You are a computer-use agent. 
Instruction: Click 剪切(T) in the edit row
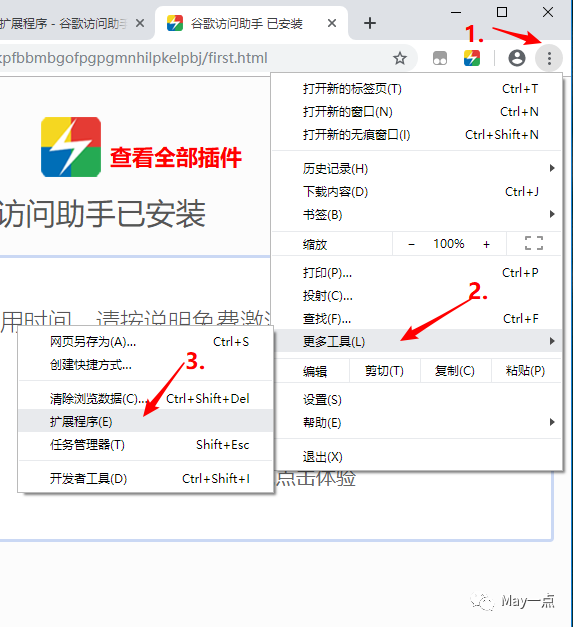pyautogui.click(x=384, y=371)
